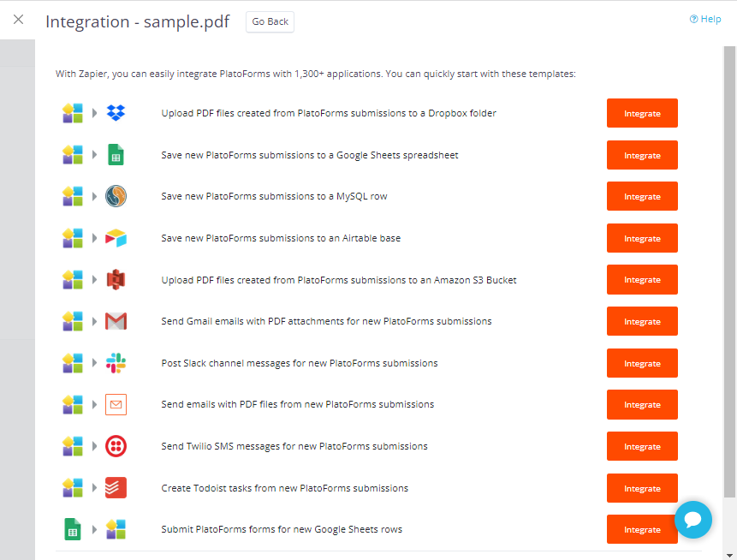Click the Dropbox icon

116,113
